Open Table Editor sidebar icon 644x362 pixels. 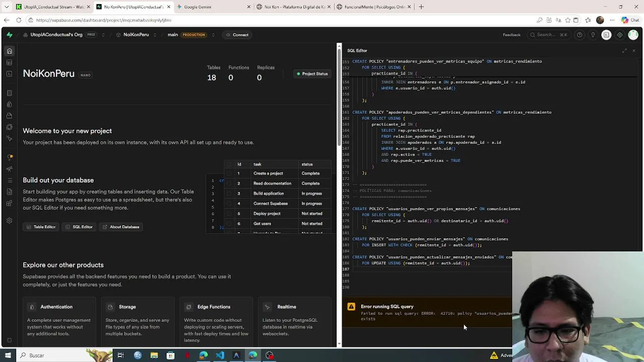9,62
